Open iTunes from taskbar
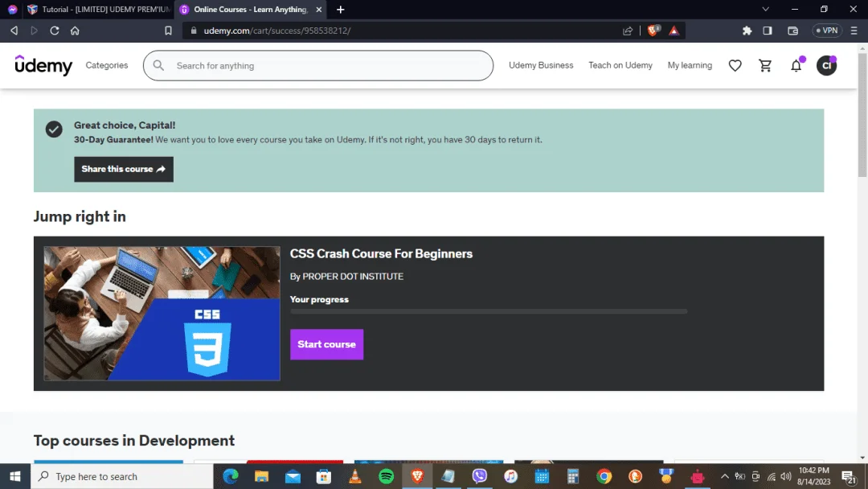 pyautogui.click(x=510, y=476)
